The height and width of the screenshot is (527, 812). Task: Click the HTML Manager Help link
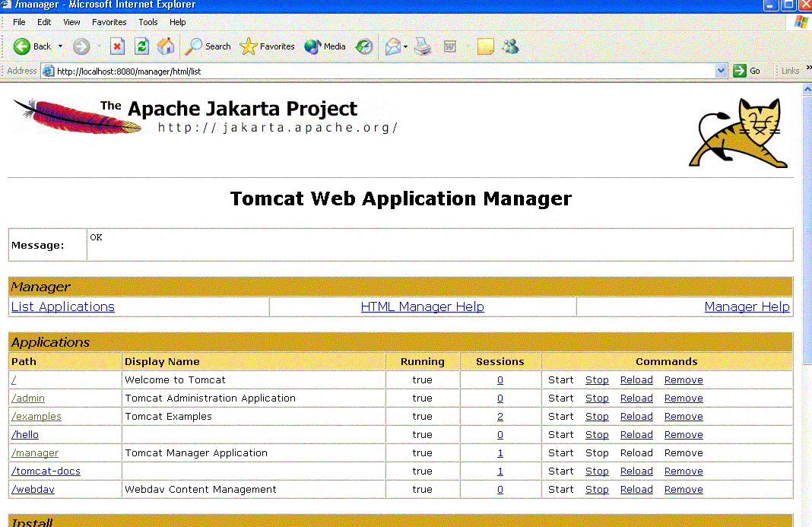422,306
